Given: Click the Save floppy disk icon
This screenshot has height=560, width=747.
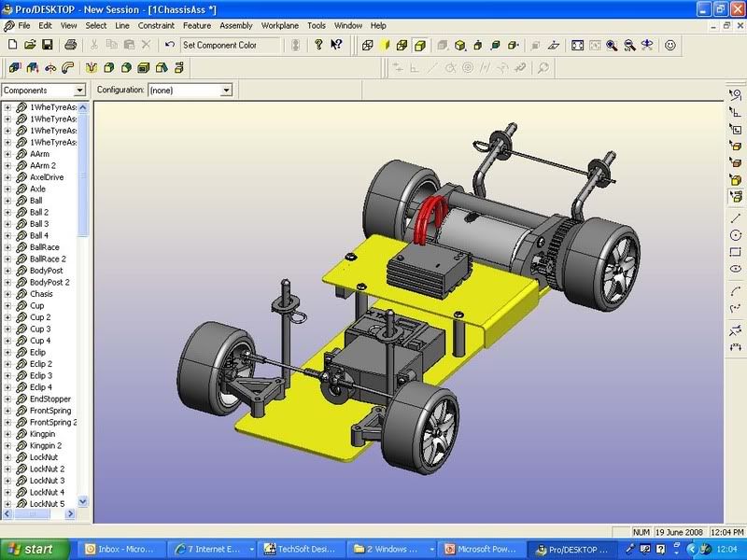Looking at the screenshot, I should click(48, 45).
